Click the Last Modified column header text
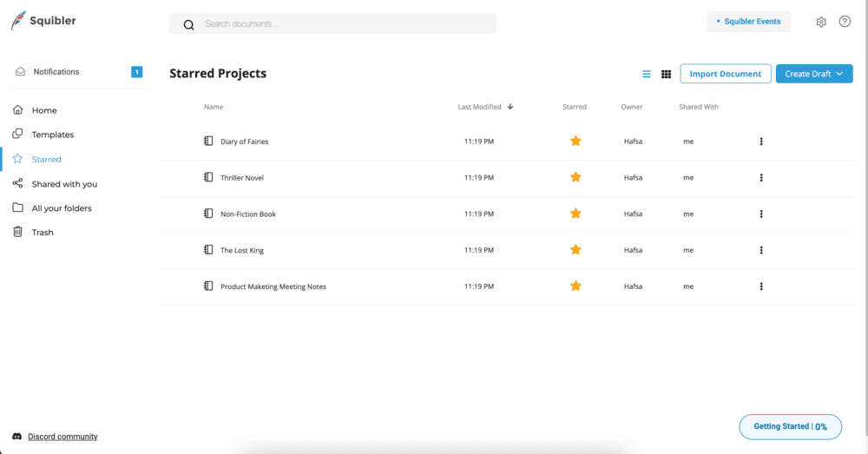 point(479,107)
